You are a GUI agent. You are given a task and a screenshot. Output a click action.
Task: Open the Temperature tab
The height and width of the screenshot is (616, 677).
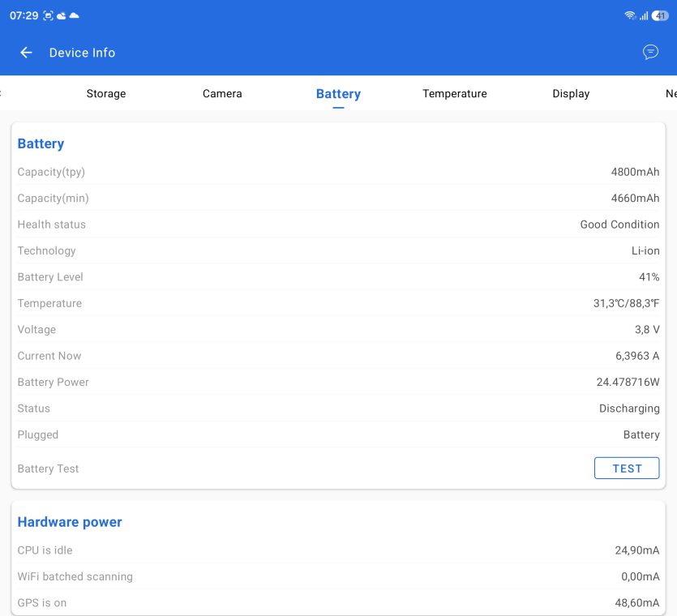pyautogui.click(x=455, y=94)
